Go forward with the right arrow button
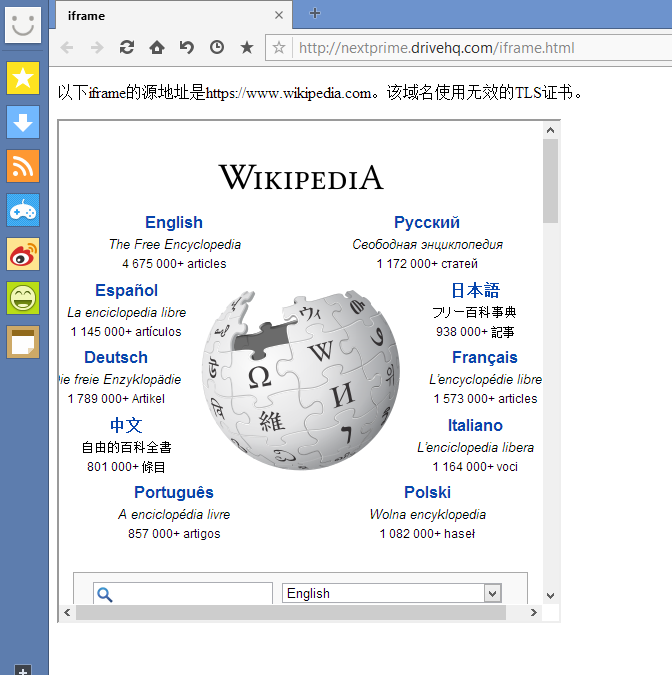 [97, 47]
